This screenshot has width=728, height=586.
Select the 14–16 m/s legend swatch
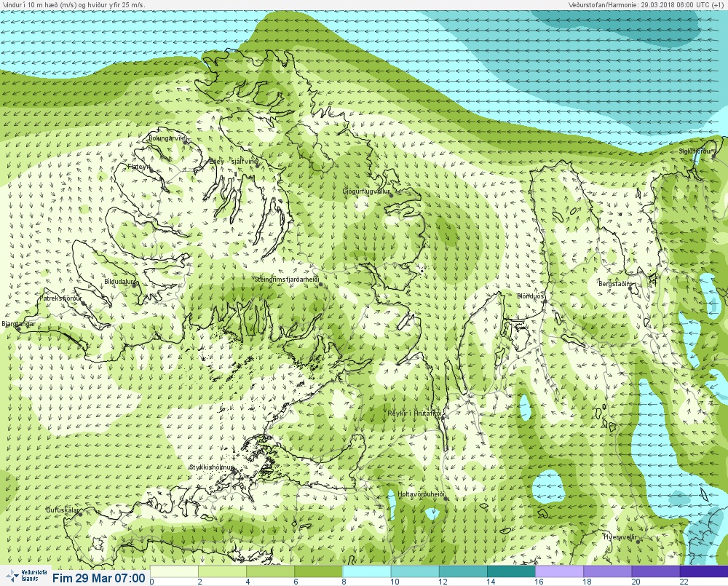[511, 571]
